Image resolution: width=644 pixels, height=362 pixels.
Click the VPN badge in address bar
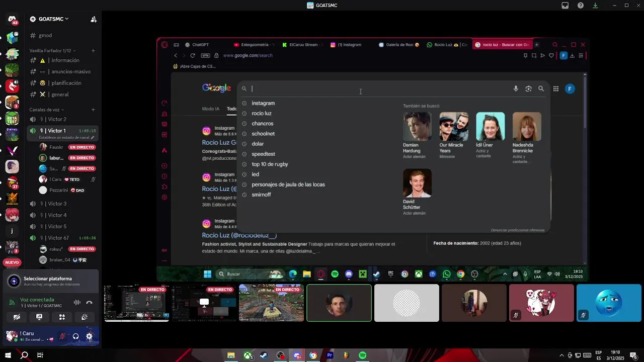(205, 55)
